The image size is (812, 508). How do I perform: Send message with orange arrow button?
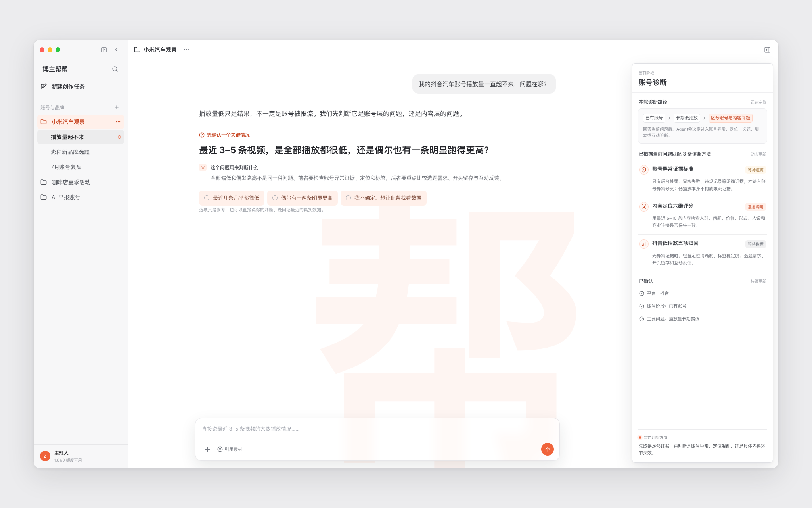pyautogui.click(x=548, y=449)
